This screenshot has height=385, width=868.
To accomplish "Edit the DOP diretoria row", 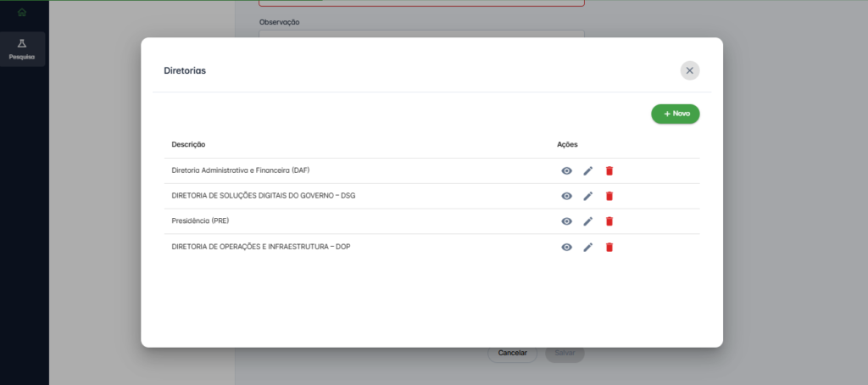I will pos(588,247).
